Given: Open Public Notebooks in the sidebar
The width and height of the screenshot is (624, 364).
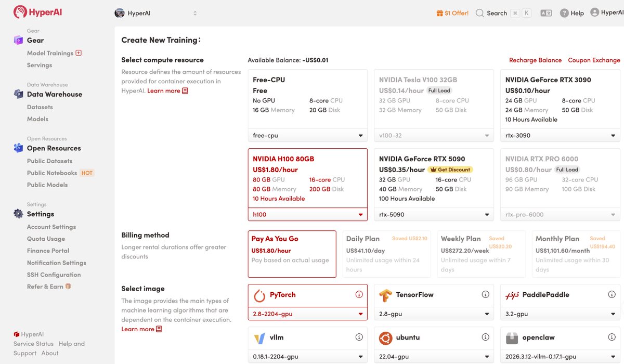Looking at the screenshot, I should click(52, 173).
